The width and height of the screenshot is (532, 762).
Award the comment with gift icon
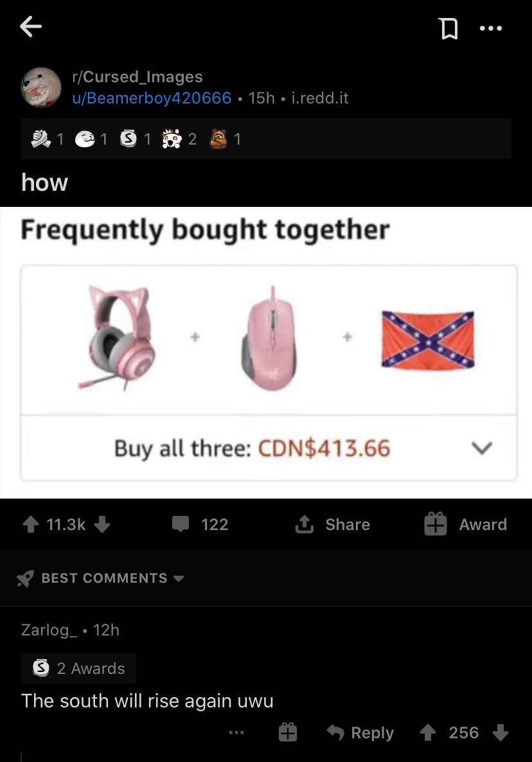[288, 732]
